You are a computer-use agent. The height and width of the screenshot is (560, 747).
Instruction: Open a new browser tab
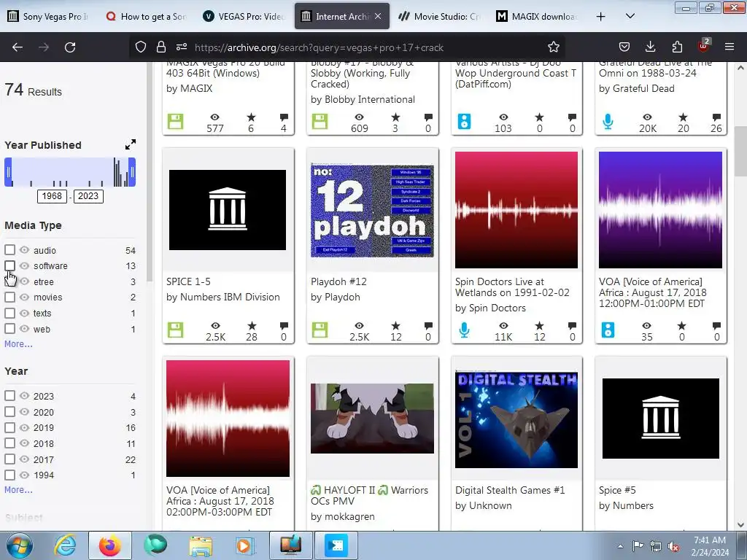601,17
